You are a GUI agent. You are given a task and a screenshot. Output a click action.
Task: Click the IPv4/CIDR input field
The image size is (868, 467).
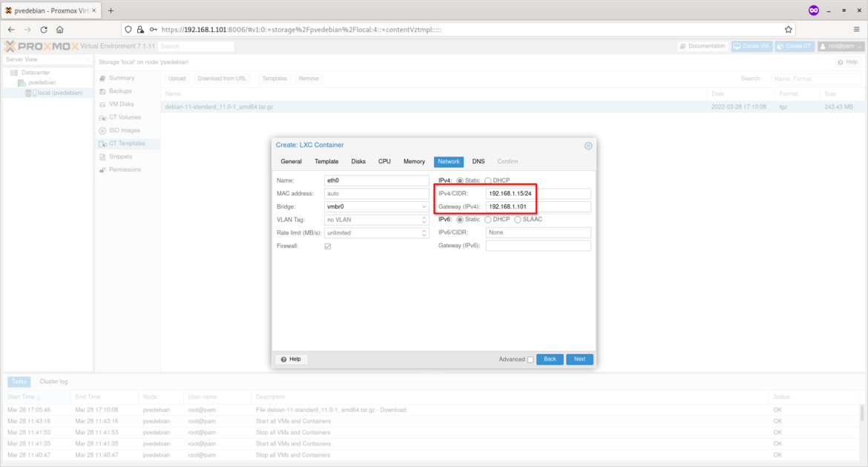538,194
